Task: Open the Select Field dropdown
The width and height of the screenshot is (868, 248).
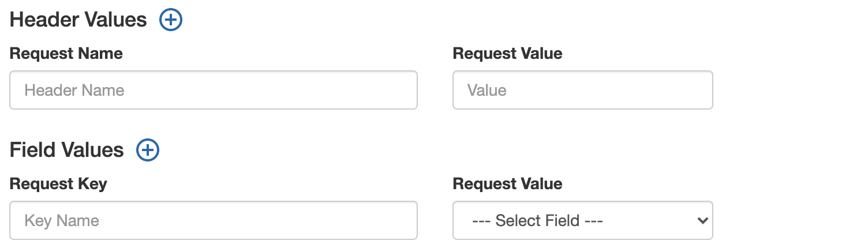Action: pyautogui.click(x=583, y=220)
